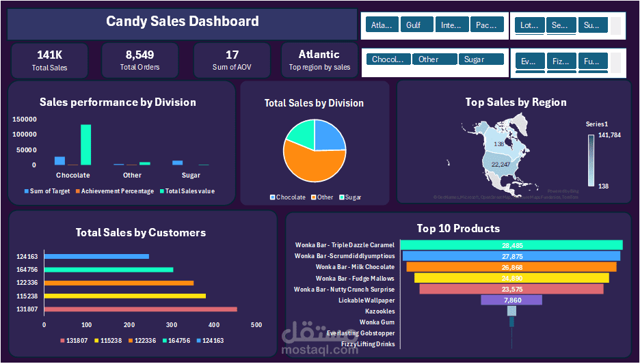The width and height of the screenshot is (640, 364).
Task: Select the Ev... product slicer button
Action: [529, 61]
